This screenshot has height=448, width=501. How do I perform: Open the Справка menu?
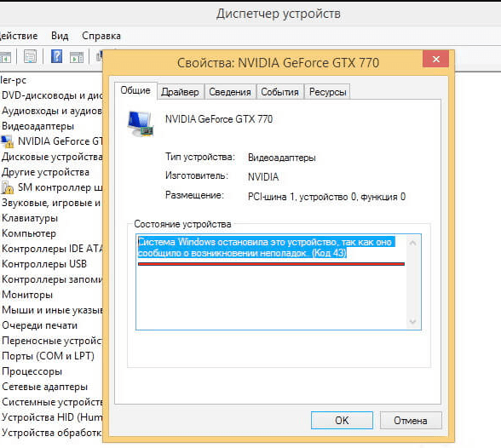(x=101, y=36)
